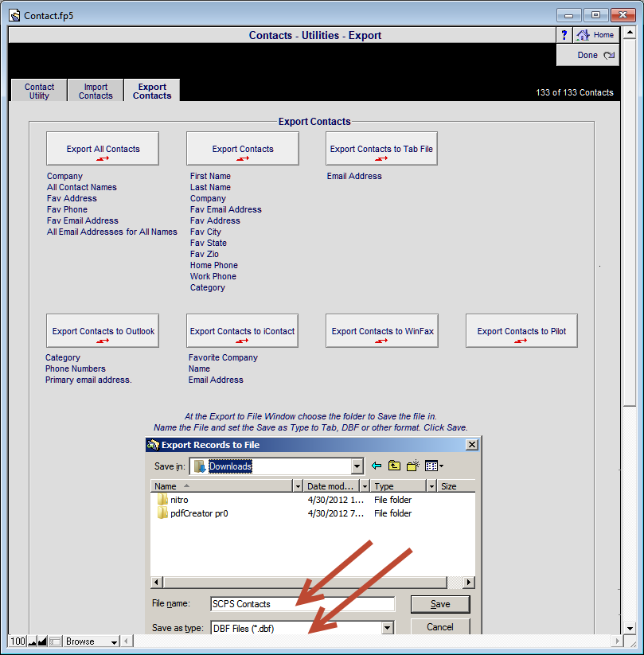Screen dimensions: 644x655
Task: Click the zoom out mountain icon
Action: [x=32, y=641]
